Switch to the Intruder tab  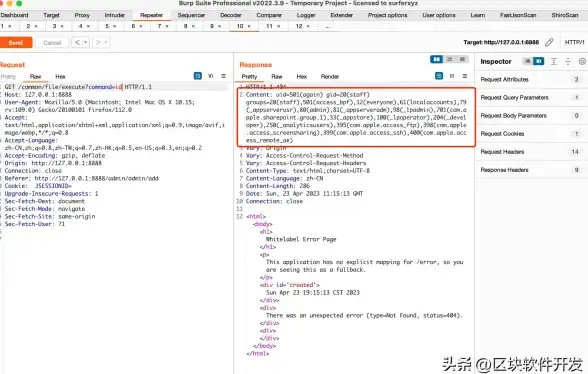coord(115,15)
